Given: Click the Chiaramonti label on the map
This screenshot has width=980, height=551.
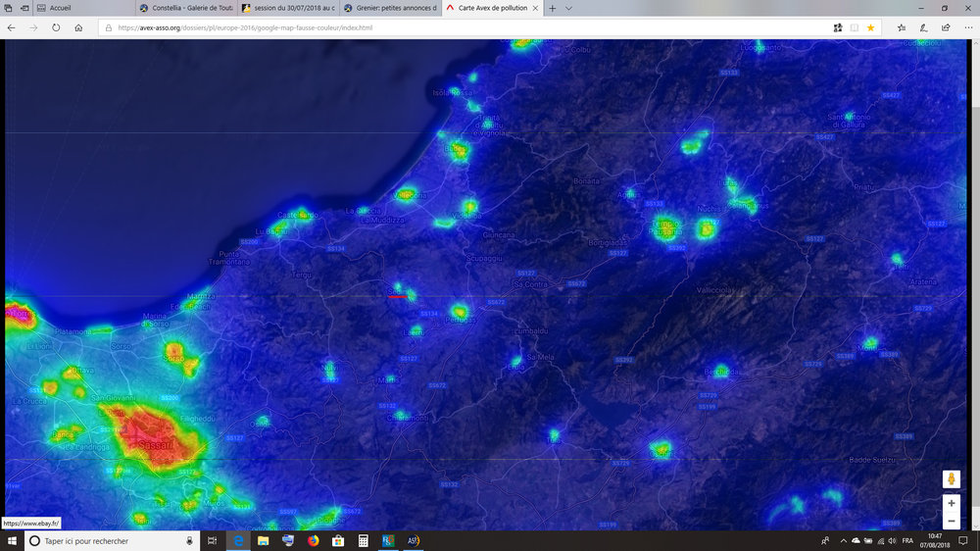Looking at the screenshot, I should 408,417.
